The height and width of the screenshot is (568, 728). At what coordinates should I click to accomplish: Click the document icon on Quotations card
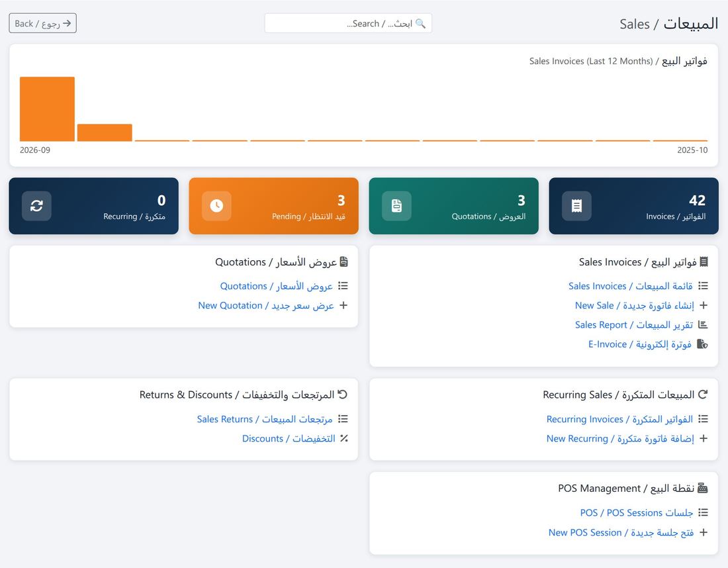[396, 206]
